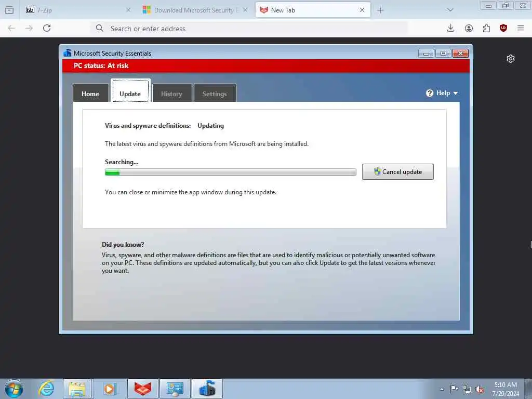Close the Download Microsoft Security tab
532x399 pixels.
245,10
